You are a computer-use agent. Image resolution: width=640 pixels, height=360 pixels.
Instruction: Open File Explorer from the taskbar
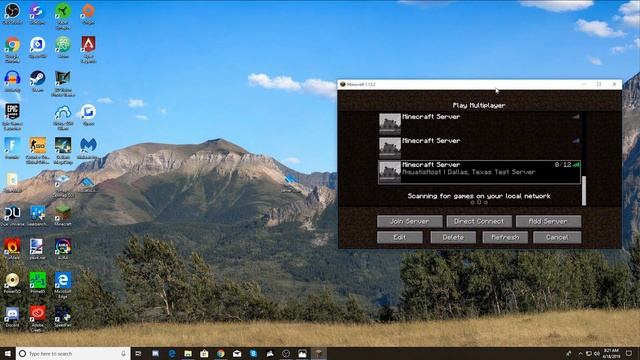(188, 353)
